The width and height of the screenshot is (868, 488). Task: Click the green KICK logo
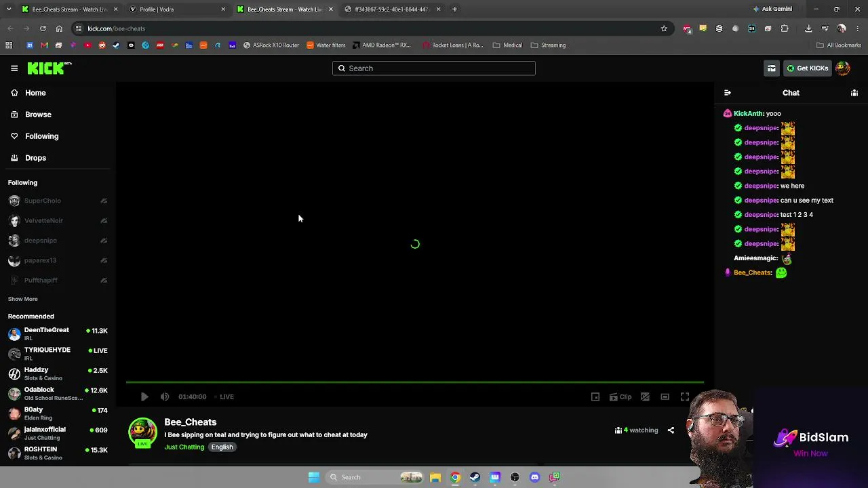pos(49,68)
